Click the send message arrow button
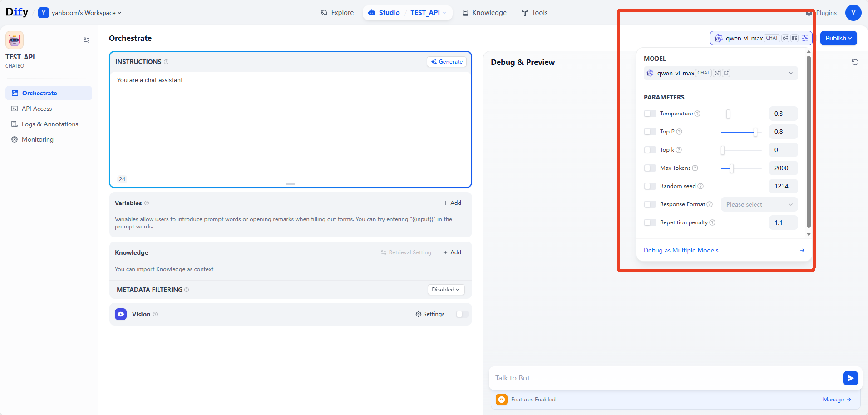Viewport: 868px width, 415px height. [x=850, y=378]
